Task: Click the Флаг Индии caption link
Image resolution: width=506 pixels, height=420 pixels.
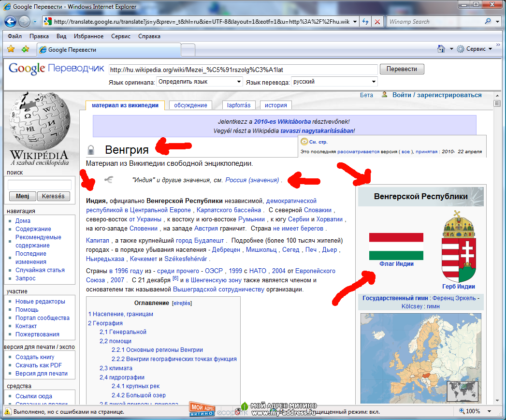Action: [396, 264]
